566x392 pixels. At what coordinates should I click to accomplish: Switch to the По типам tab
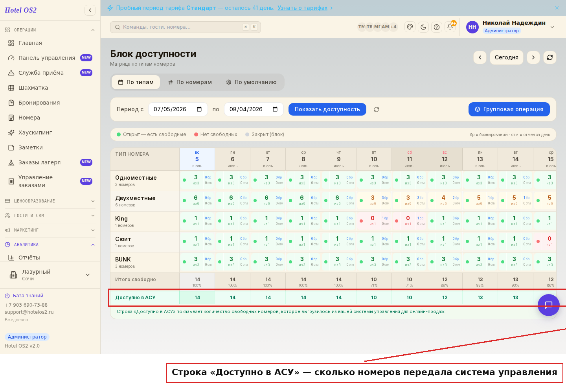(136, 82)
